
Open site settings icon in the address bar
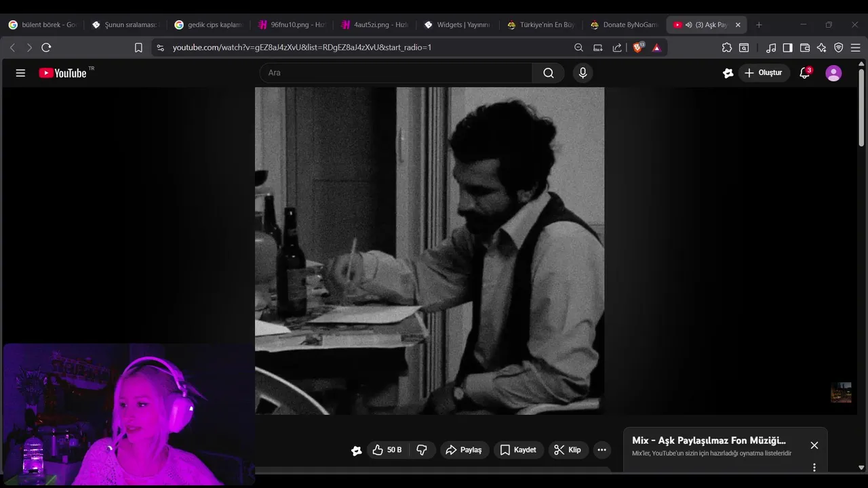click(x=160, y=47)
